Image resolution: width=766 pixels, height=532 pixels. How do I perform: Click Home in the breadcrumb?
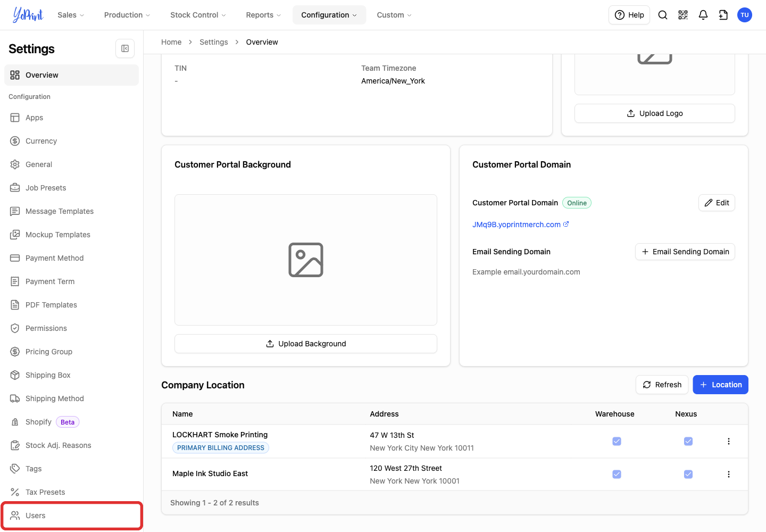(171, 42)
